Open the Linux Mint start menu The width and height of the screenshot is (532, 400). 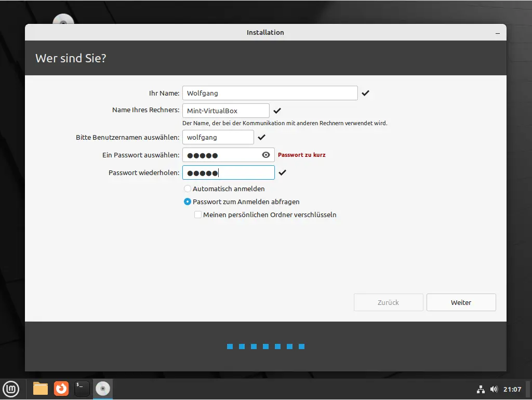tap(11, 389)
